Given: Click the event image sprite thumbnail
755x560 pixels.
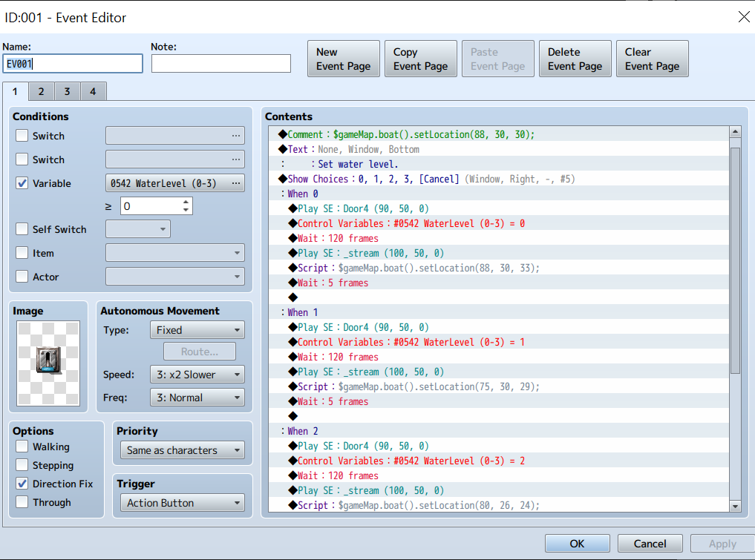Looking at the screenshot, I should [48, 363].
